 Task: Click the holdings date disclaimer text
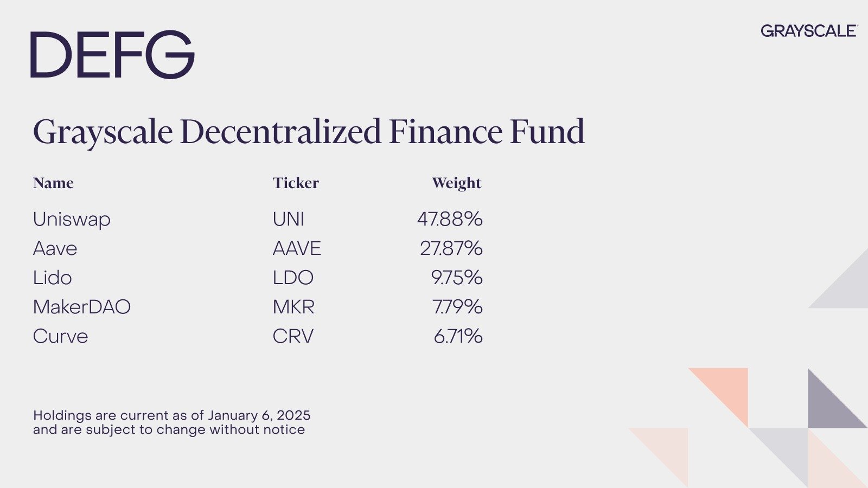171,422
